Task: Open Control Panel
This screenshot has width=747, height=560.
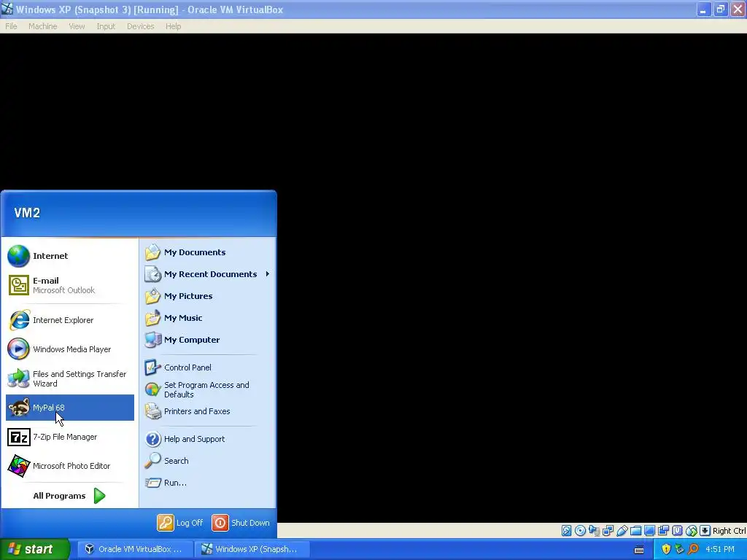Action: 208,367
